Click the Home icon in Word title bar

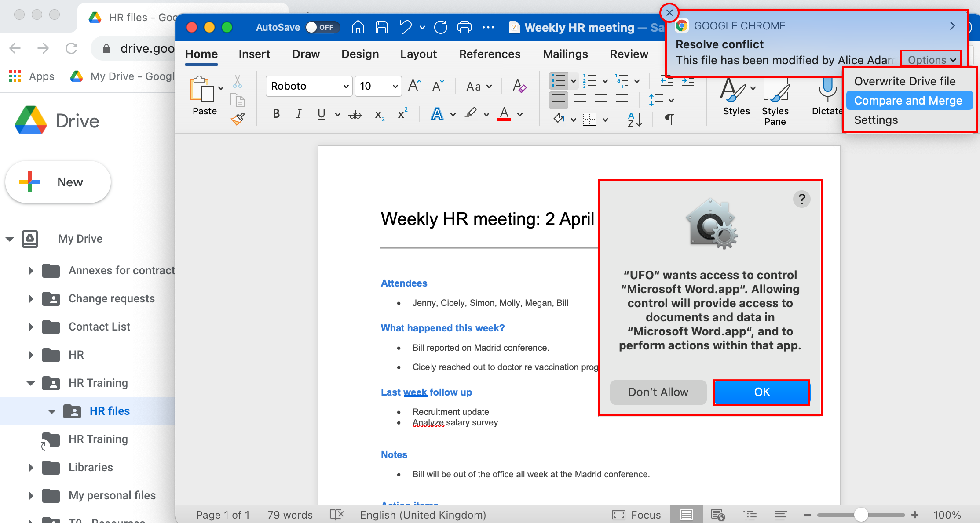click(358, 27)
